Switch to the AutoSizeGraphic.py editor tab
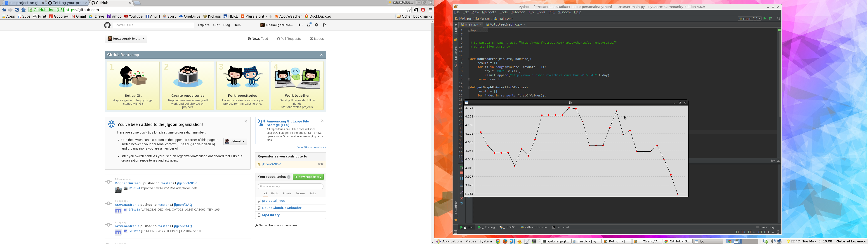This screenshot has width=868, height=244. coord(505,25)
